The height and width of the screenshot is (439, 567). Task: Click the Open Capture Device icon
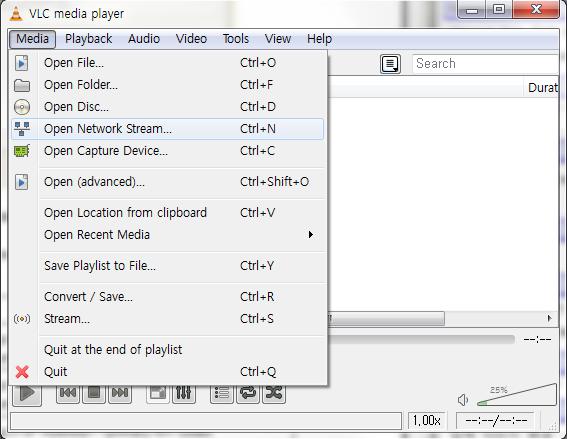pyautogui.click(x=22, y=151)
